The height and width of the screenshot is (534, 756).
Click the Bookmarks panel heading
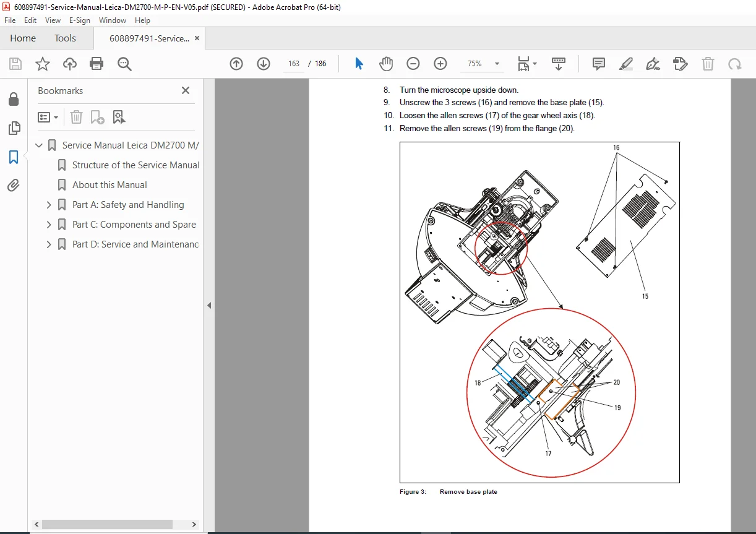pos(60,91)
